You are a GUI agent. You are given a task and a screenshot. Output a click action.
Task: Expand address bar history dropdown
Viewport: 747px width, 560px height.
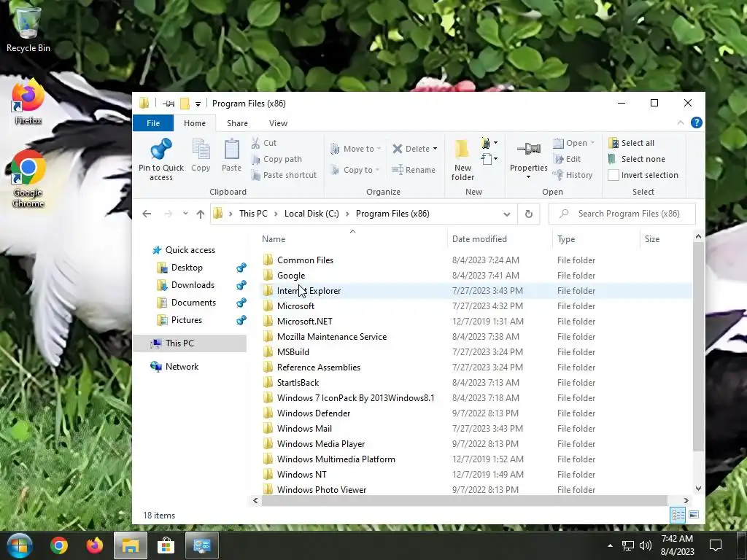point(506,214)
